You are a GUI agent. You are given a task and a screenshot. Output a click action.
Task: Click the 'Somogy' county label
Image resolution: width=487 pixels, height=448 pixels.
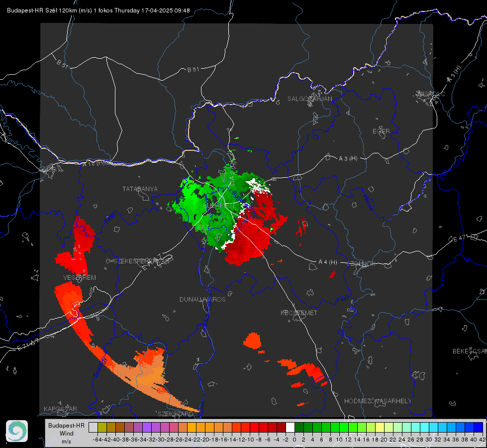click(x=100, y=367)
